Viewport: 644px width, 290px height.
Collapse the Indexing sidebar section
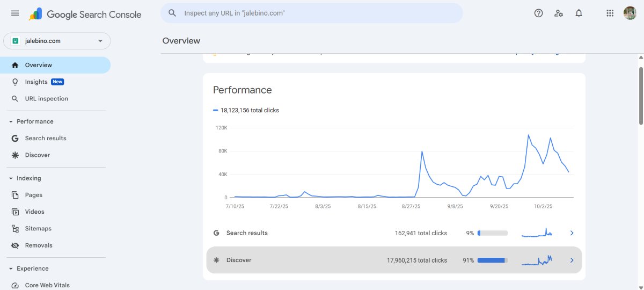pyautogui.click(x=11, y=178)
